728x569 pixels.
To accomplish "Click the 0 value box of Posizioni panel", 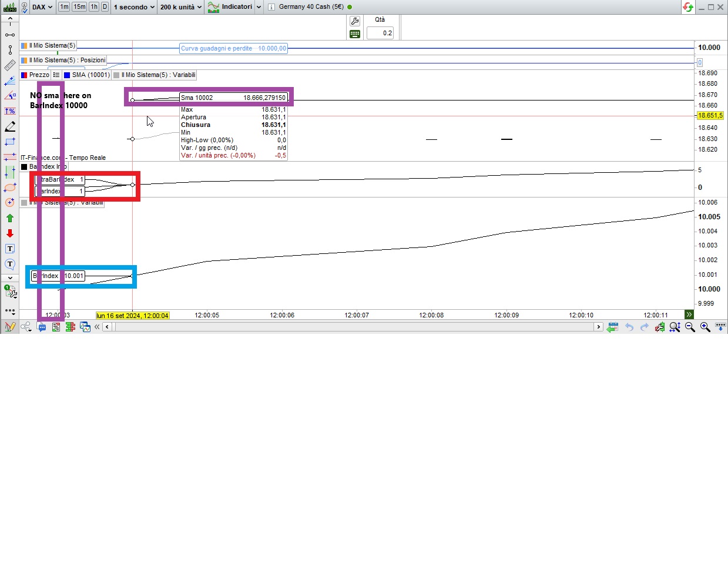I will coord(699,62).
